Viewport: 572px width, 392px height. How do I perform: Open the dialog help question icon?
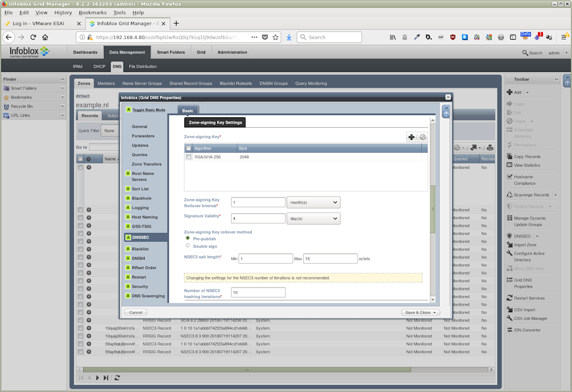pyautogui.click(x=446, y=114)
